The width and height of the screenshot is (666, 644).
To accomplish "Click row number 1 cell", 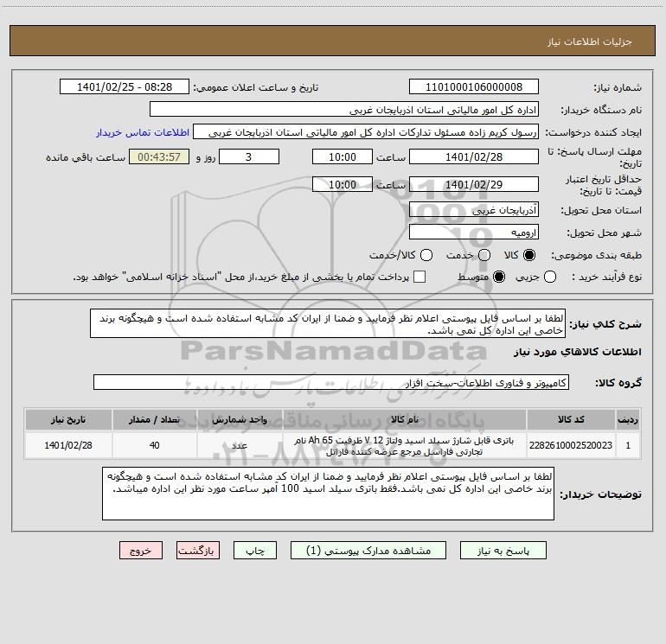I will [x=628, y=445].
